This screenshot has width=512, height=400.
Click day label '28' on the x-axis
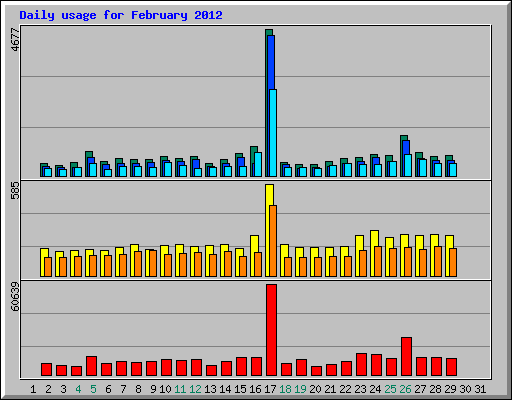(x=435, y=389)
